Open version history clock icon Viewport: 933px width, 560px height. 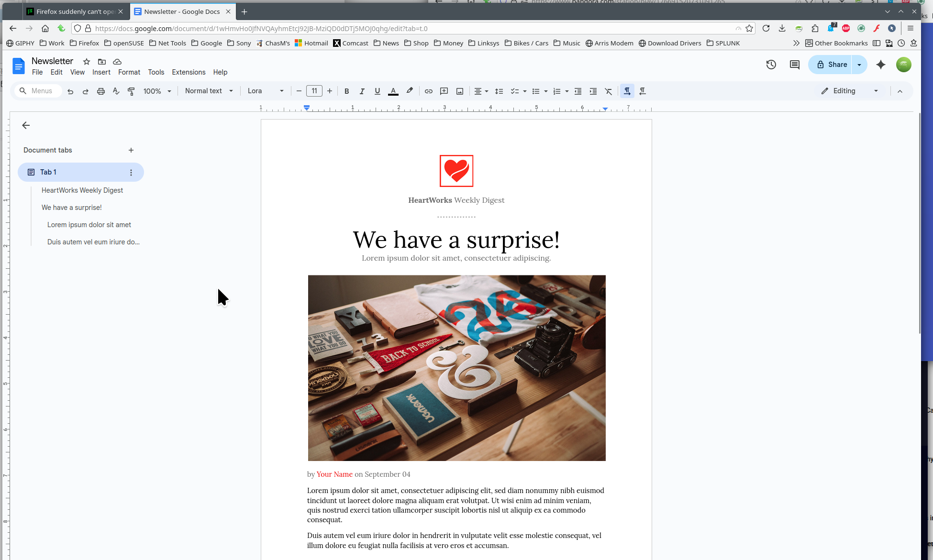click(x=771, y=65)
